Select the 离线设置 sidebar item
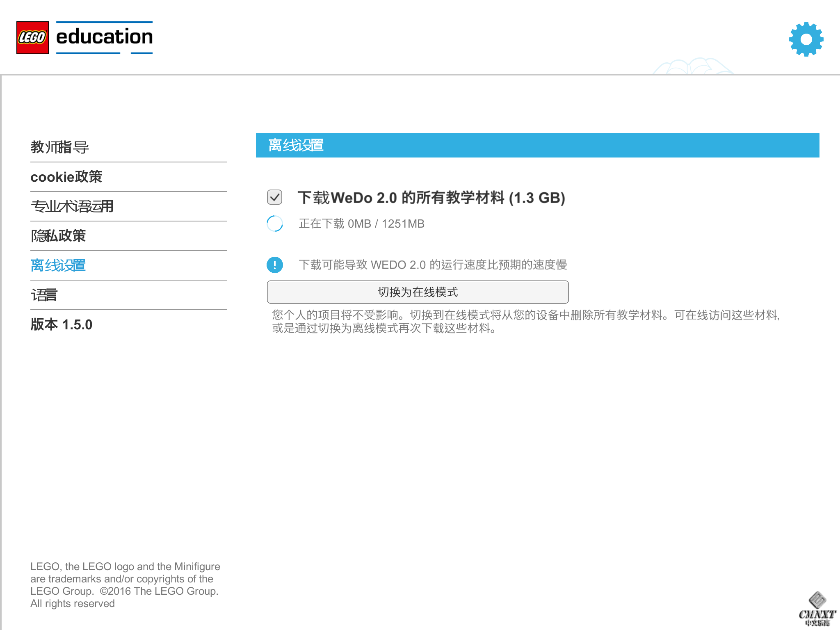The image size is (840, 630). coord(128,265)
